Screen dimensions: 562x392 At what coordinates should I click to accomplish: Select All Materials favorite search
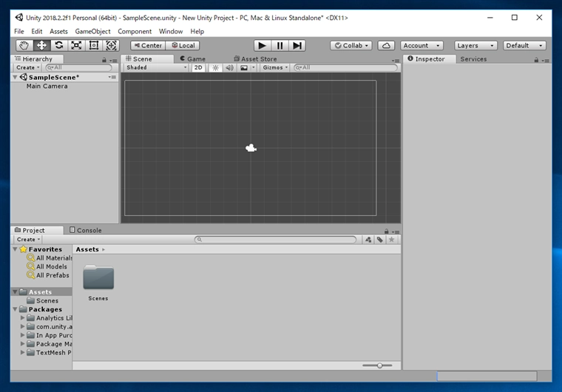point(50,258)
